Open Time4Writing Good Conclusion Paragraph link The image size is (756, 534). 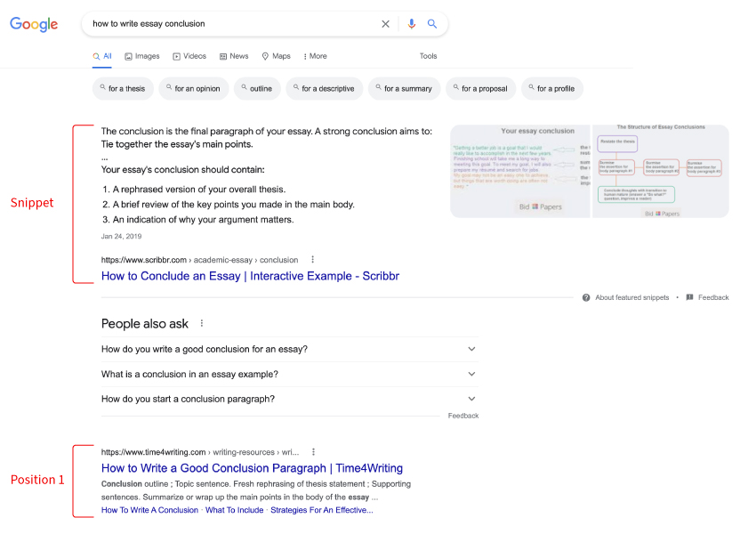point(252,468)
